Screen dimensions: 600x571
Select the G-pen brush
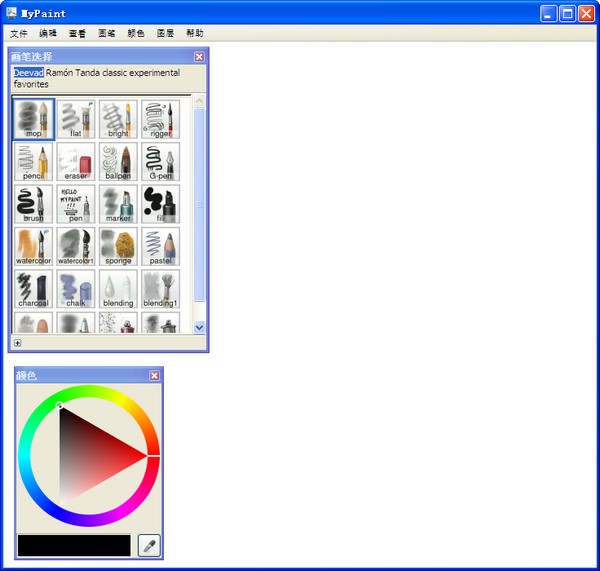tap(160, 161)
